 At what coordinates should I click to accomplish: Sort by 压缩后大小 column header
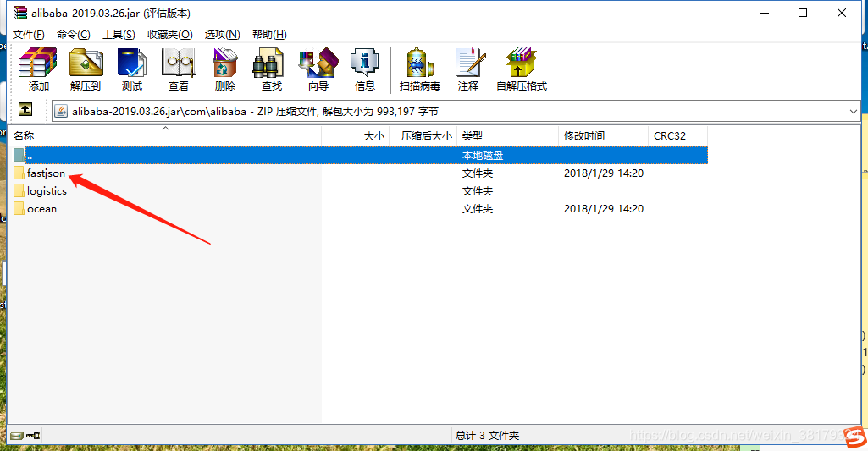[423, 135]
